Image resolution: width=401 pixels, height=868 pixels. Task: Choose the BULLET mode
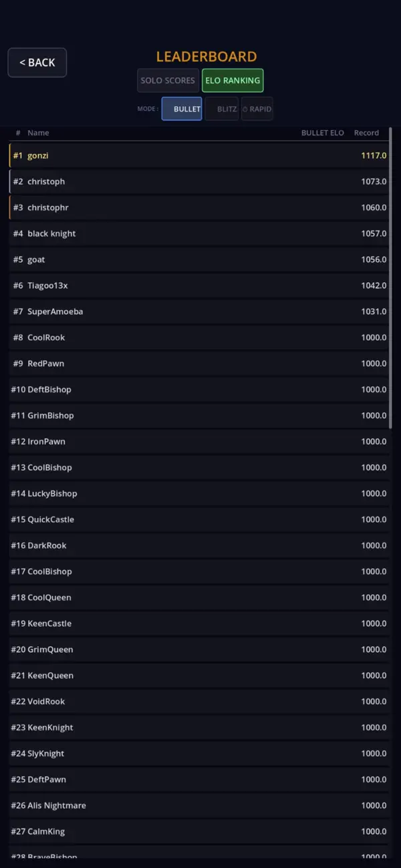[182, 109]
